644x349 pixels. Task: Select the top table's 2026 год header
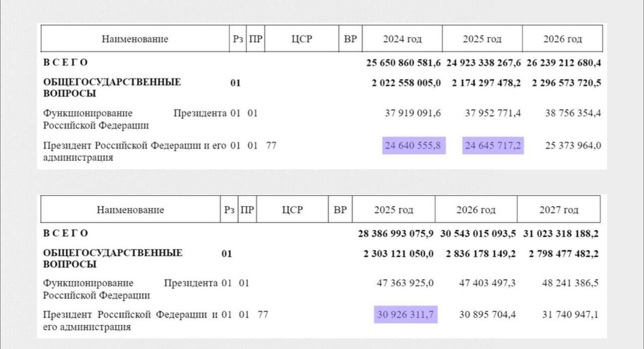coord(562,39)
